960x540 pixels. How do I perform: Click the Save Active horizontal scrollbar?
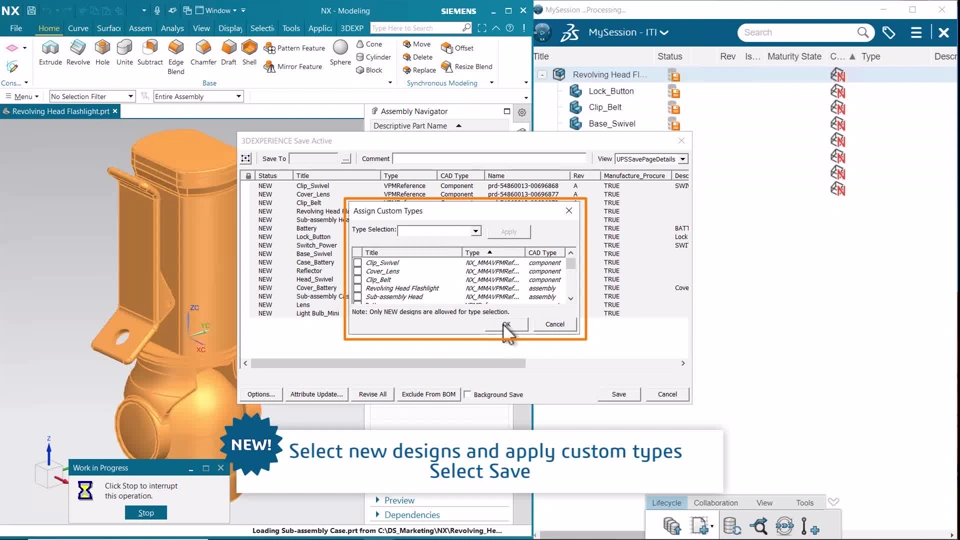point(388,364)
